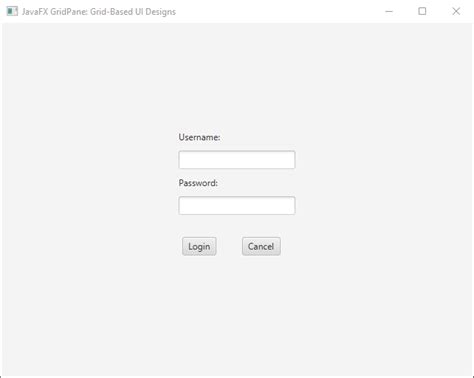Close the JavaFX GridPane window
Viewport: 474px width, 378px height.
click(x=456, y=11)
